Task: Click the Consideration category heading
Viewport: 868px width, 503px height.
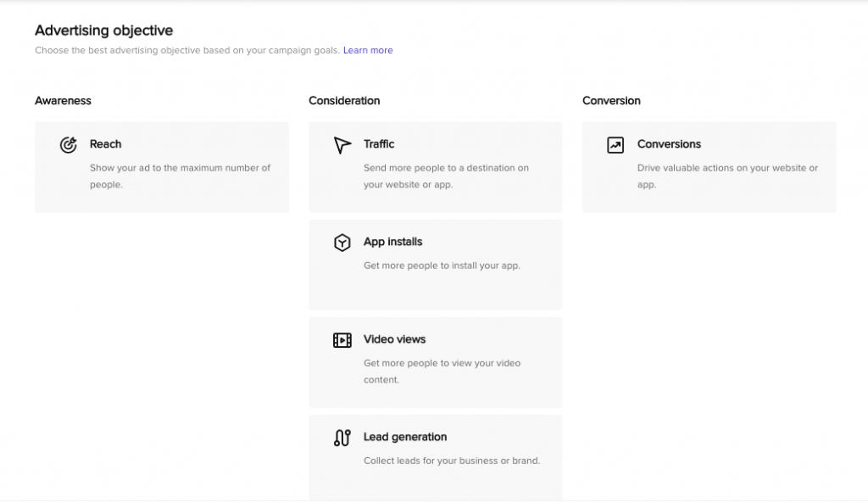Action: (x=344, y=101)
